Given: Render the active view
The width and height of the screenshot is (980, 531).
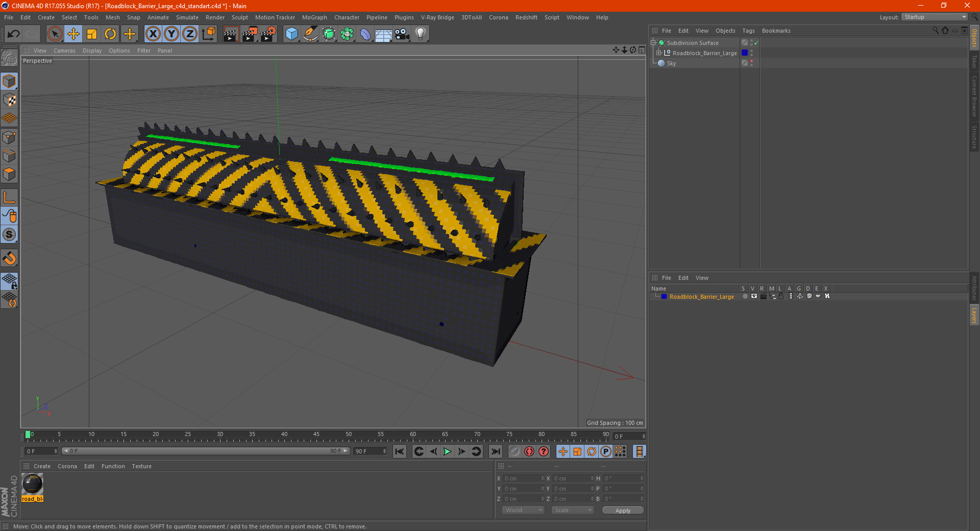Looking at the screenshot, I should coord(231,34).
